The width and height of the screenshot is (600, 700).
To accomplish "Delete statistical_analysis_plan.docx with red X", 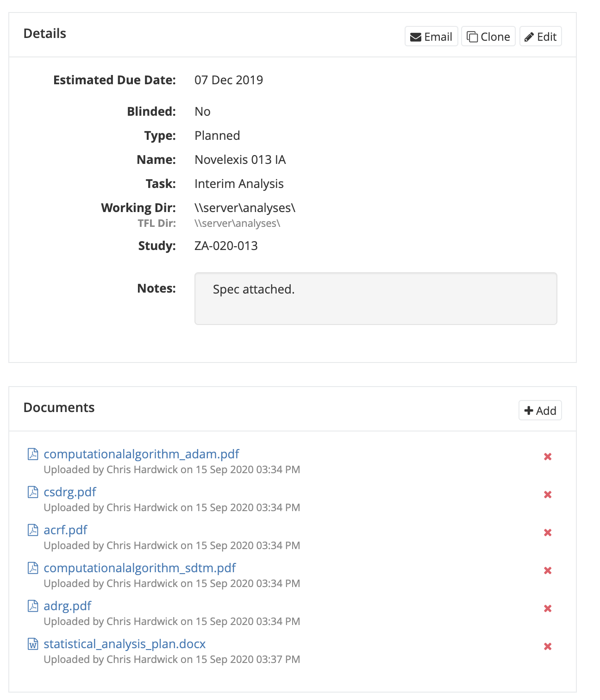I will (548, 647).
